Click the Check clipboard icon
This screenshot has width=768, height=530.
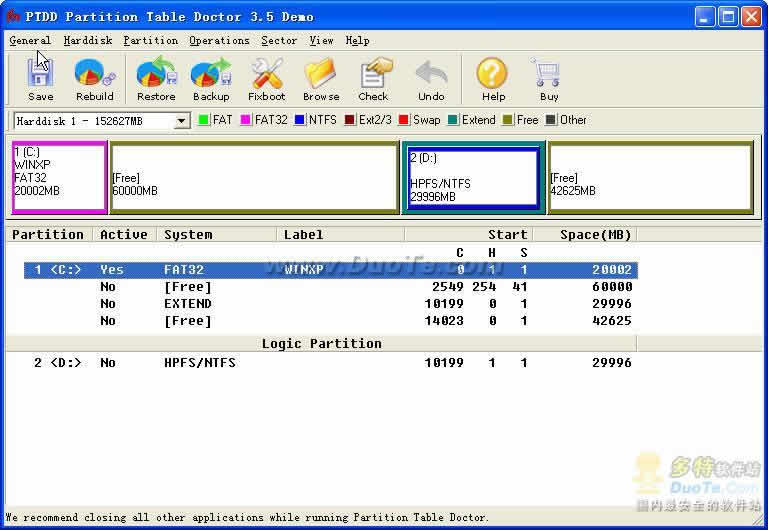point(373,79)
